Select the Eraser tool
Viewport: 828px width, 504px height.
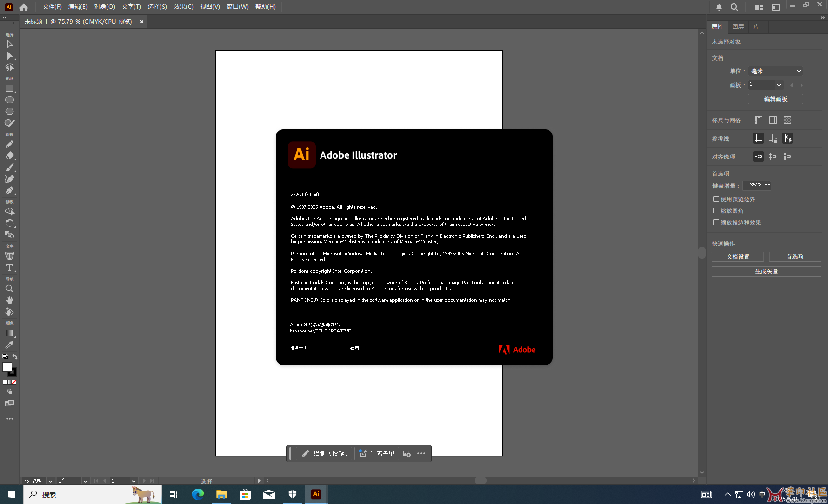pos(9,156)
